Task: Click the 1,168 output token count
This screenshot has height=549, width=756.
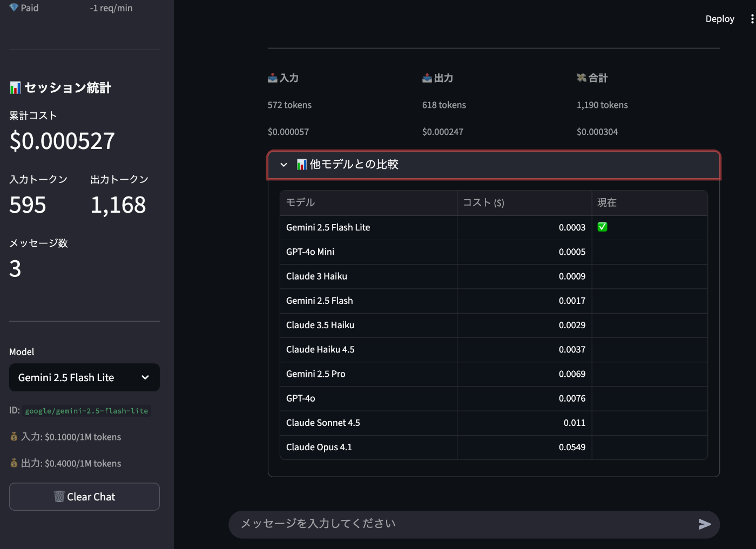Action: point(118,205)
